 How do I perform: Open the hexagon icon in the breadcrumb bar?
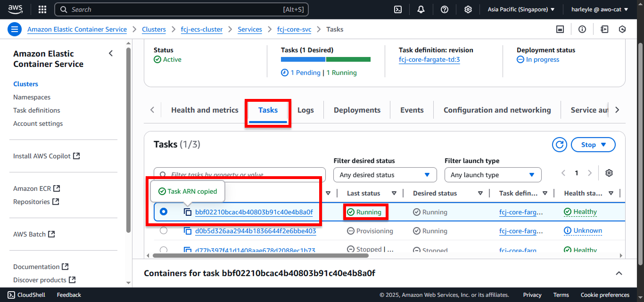coord(622,29)
